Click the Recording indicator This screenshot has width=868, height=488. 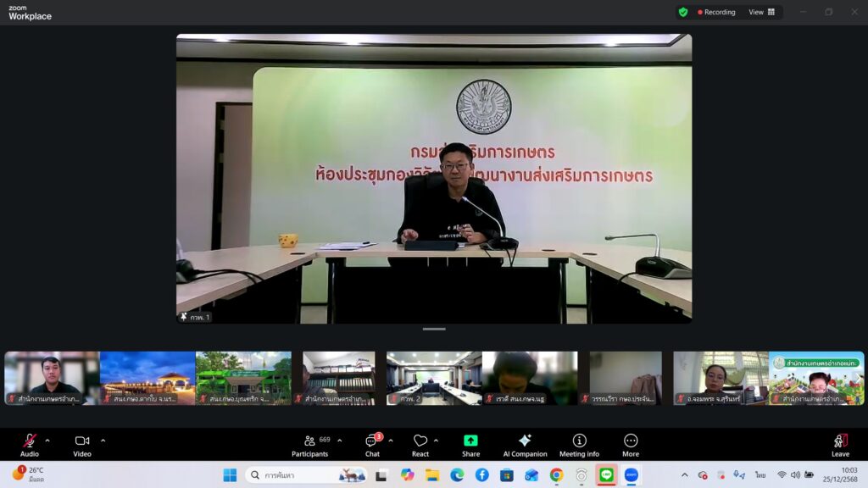(x=716, y=12)
